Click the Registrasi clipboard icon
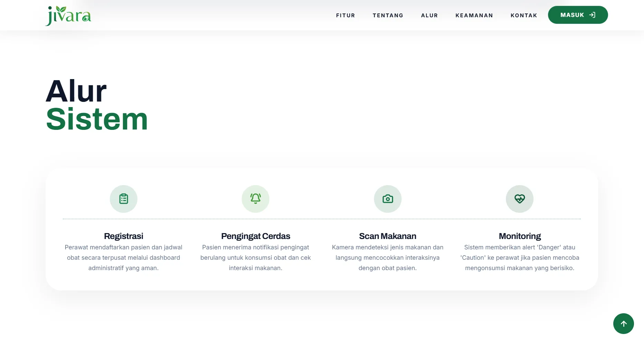This screenshot has height=344, width=644. click(124, 199)
